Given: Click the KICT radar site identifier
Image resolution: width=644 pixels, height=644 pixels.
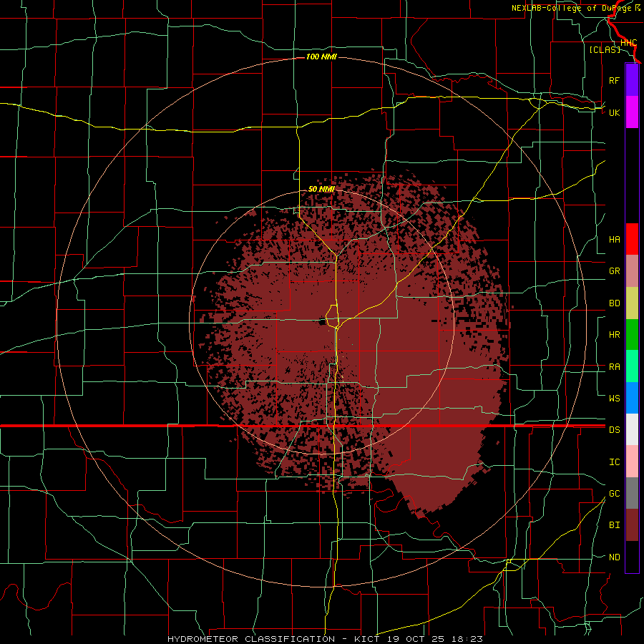Looking at the screenshot, I should point(367,639).
